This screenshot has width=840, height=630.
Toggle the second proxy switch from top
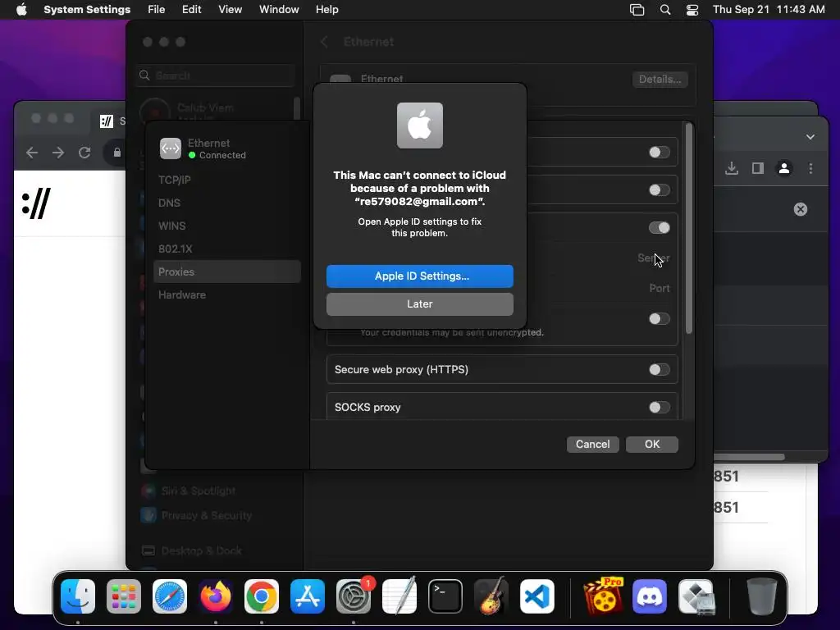[x=659, y=190]
